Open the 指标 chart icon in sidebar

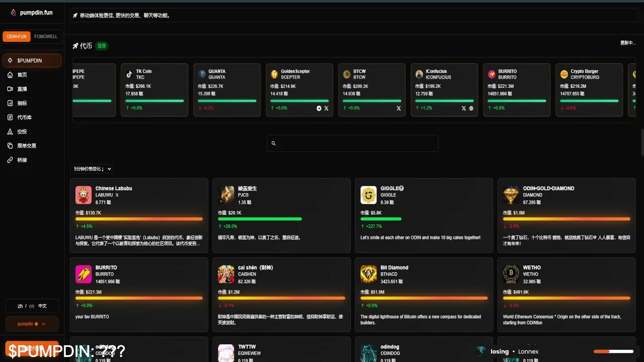point(10,103)
